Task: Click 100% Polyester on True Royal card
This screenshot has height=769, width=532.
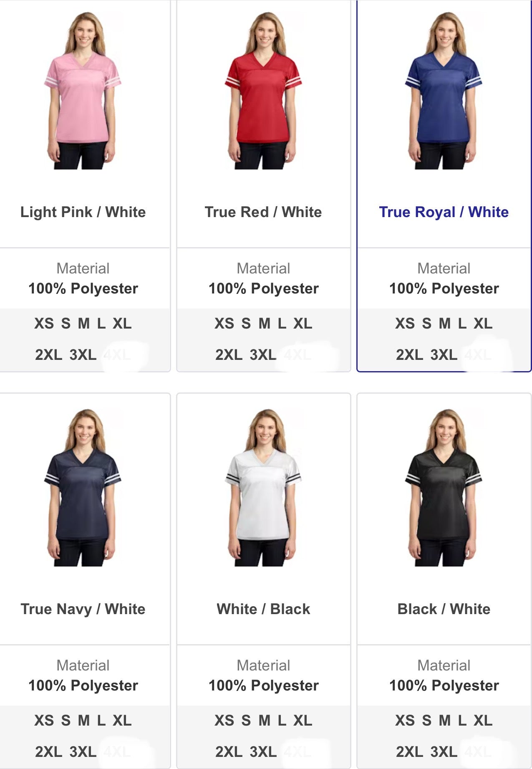Action: (444, 288)
